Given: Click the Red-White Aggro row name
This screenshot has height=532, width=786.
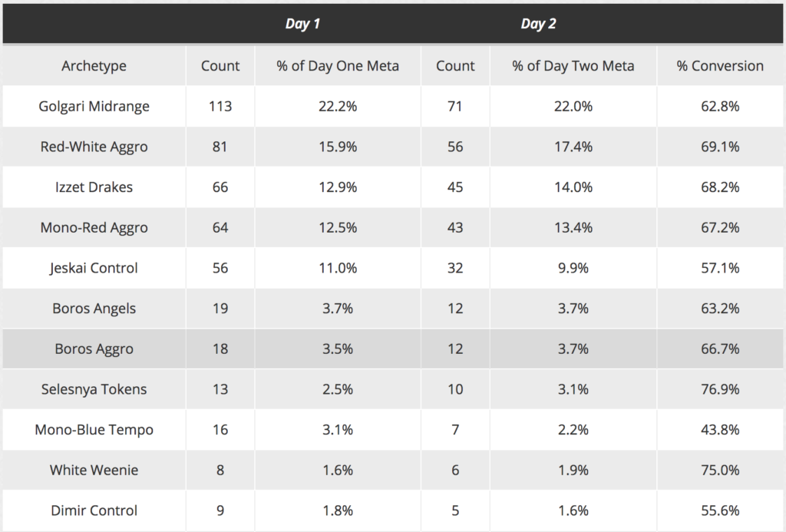Looking at the screenshot, I should pyautogui.click(x=94, y=147).
